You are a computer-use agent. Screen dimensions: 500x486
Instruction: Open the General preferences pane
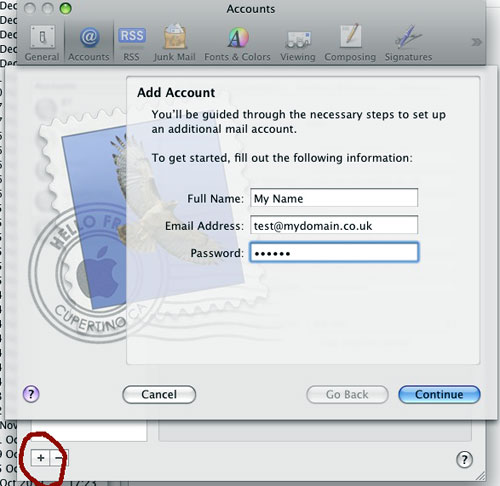pyautogui.click(x=42, y=43)
